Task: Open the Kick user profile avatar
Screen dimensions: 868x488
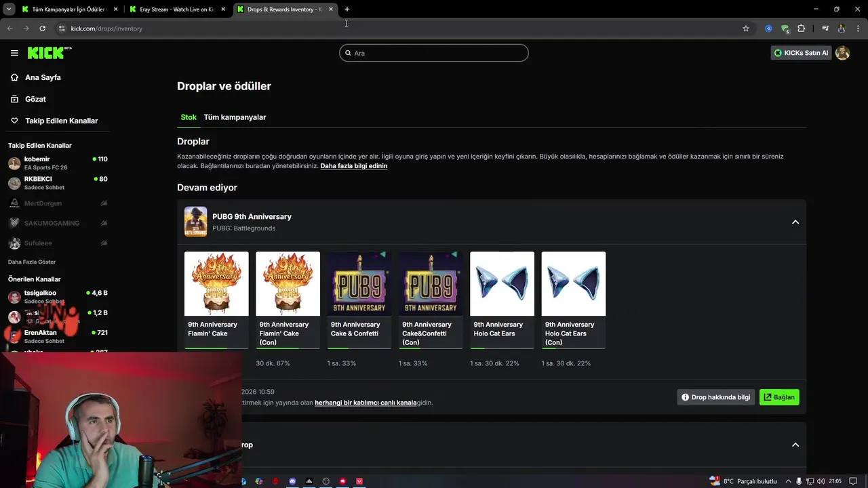Action: (x=842, y=53)
